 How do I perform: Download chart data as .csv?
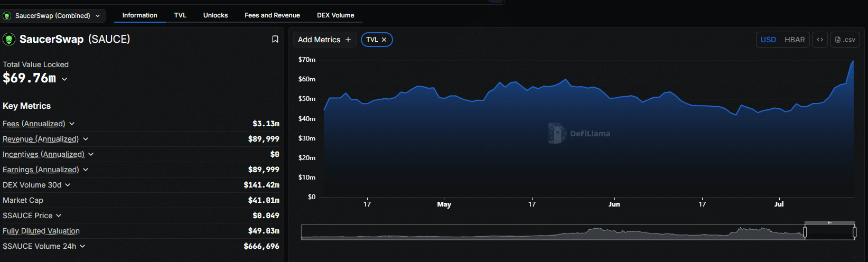845,40
